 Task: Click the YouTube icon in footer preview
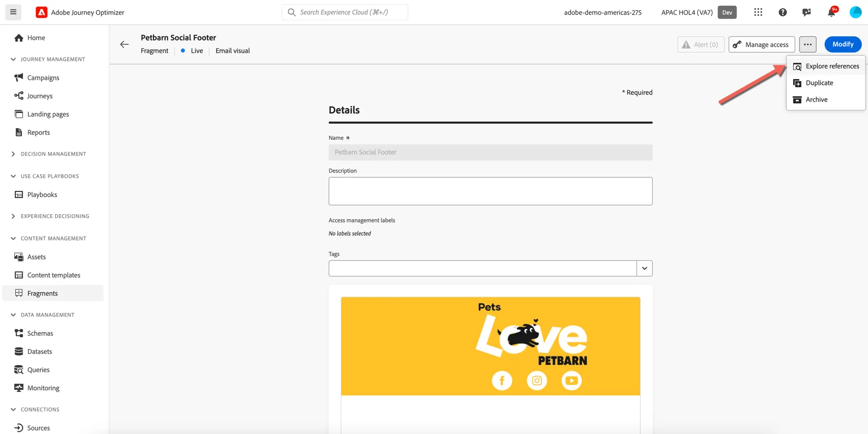click(572, 380)
